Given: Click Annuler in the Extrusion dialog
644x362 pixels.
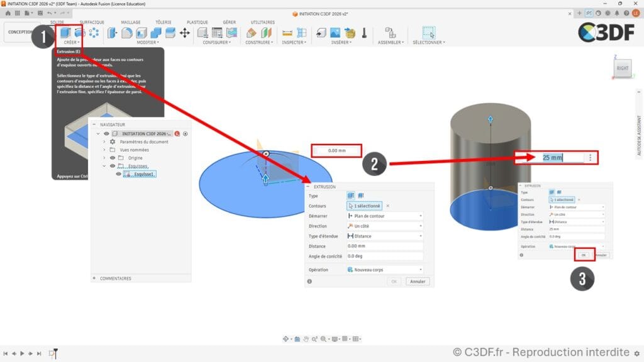Looking at the screenshot, I should [x=418, y=281].
